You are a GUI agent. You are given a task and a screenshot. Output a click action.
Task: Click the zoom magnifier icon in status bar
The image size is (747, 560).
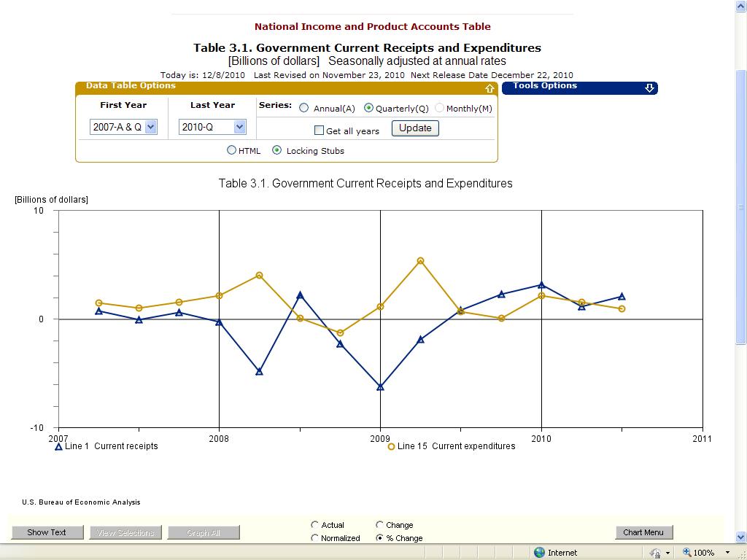686,553
